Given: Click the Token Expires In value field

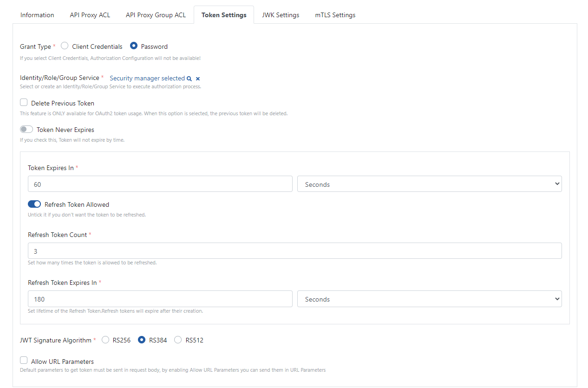Looking at the screenshot, I should click(160, 184).
